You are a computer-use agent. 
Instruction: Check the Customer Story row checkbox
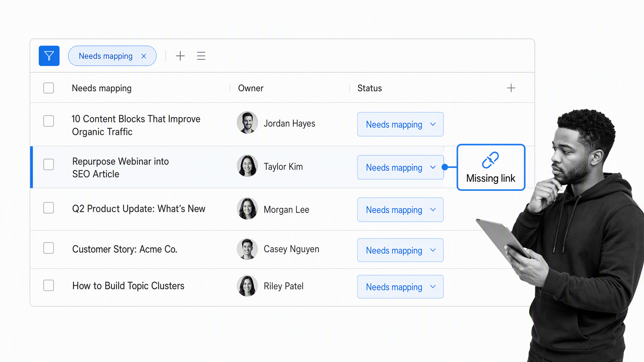49,248
